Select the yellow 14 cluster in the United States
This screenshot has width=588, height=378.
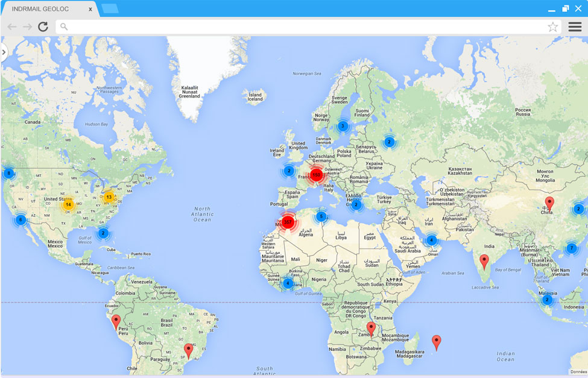tap(68, 205)
